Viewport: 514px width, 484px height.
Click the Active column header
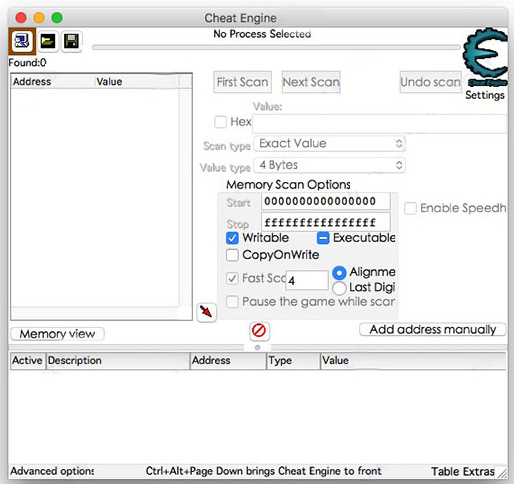point(27,360)
